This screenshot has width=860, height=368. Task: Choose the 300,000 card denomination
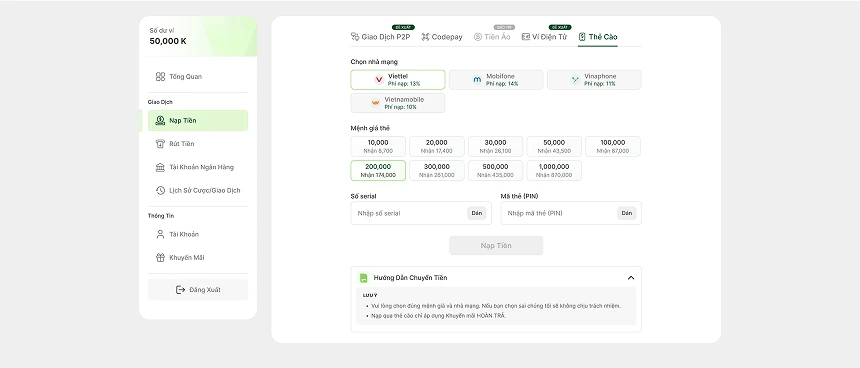pyautogui.click(x=437, y=171)
